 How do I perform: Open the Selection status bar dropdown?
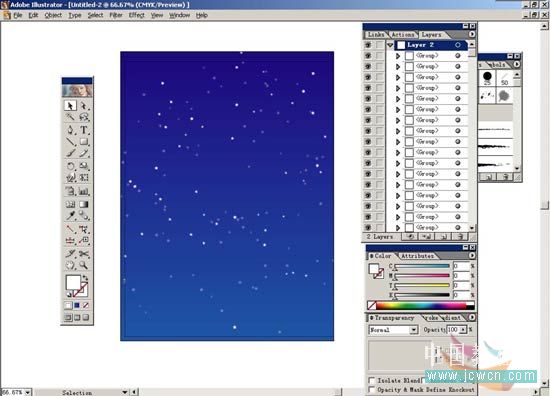[125, 392]
